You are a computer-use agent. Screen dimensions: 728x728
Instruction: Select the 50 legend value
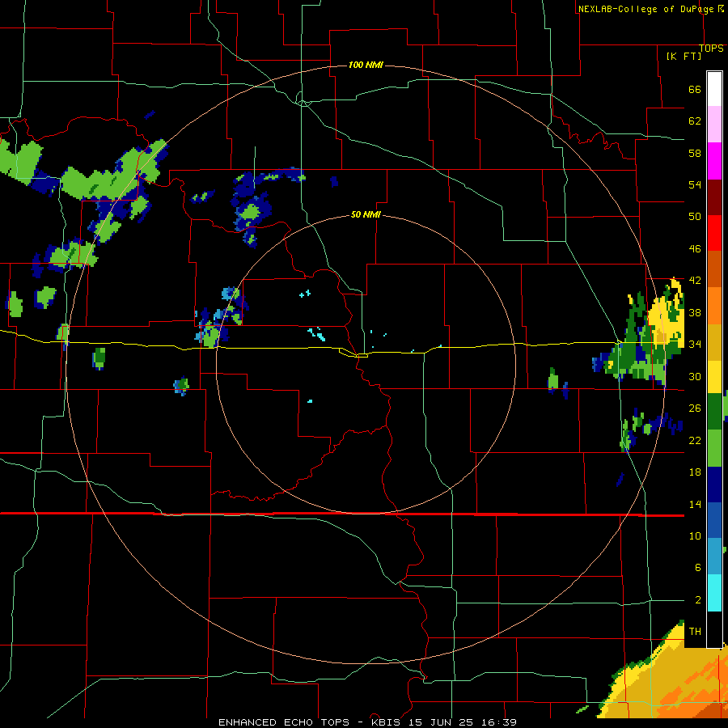point(695,217)
